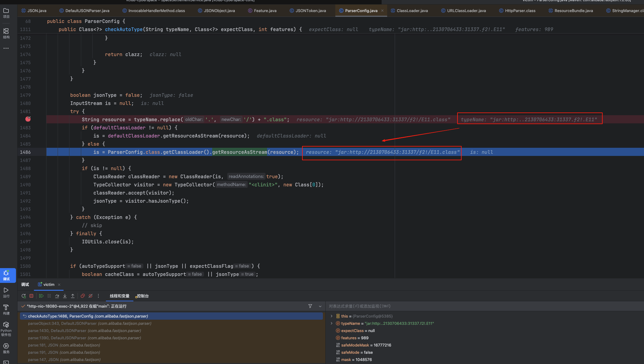Open the DefaultJSONParser.java editor tab
Viewport: 644px width, 364px height.
[x=84, y=11]
